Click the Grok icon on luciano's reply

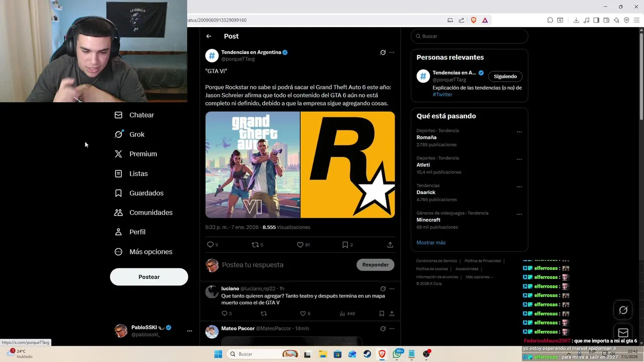click(x=383, y=289)
